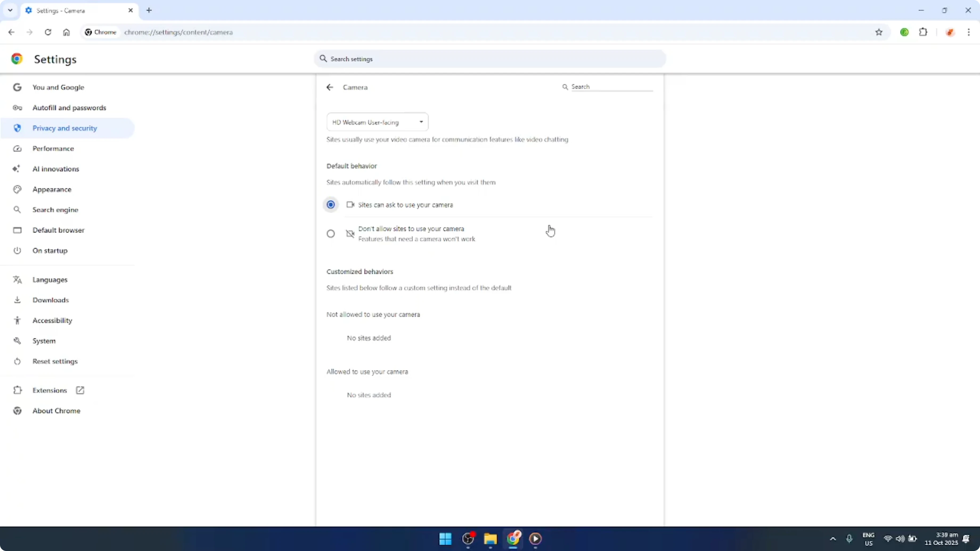
Task: Bookmark this tab with the star
Action: click(x=879, y=32)
